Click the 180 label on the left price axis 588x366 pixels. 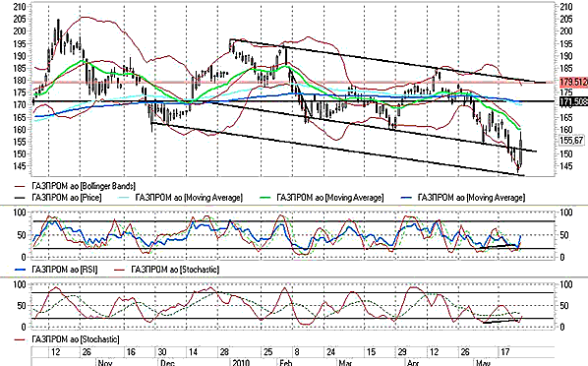[20, 81]
